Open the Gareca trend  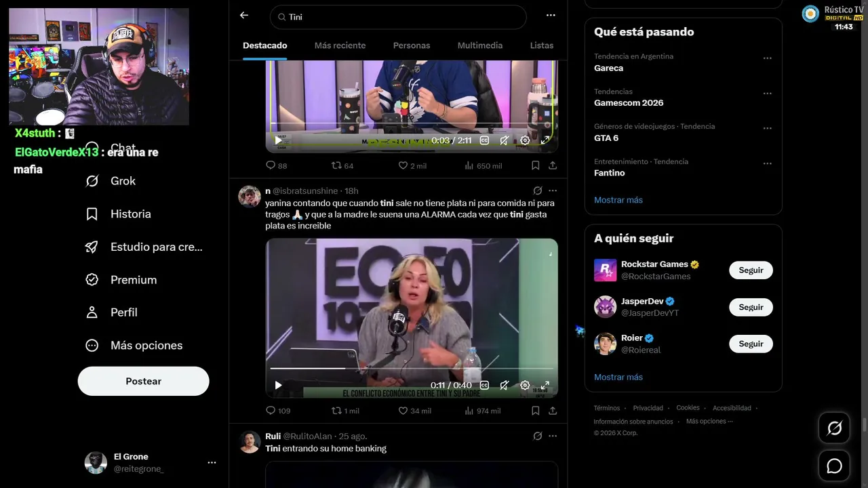609,68
